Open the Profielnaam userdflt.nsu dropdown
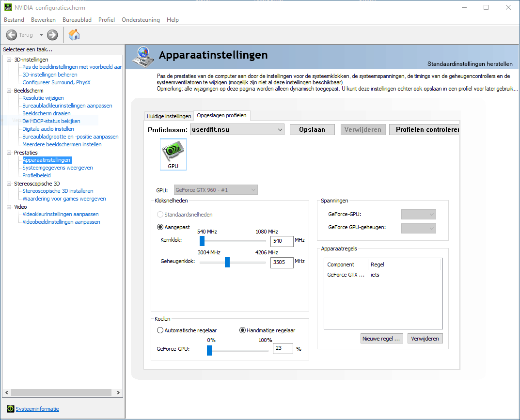Viewport: 520px width, 420px height. pos(237,130)
